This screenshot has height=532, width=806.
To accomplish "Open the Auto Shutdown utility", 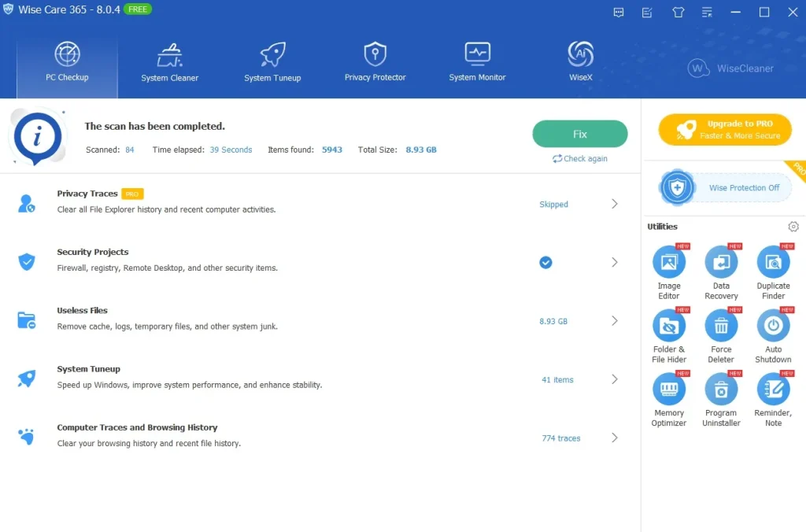I will [773, 336].
